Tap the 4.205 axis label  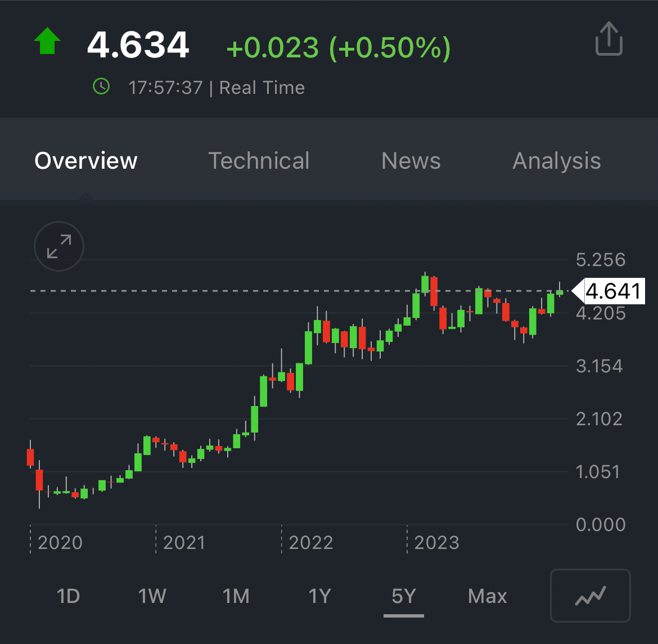601,314
